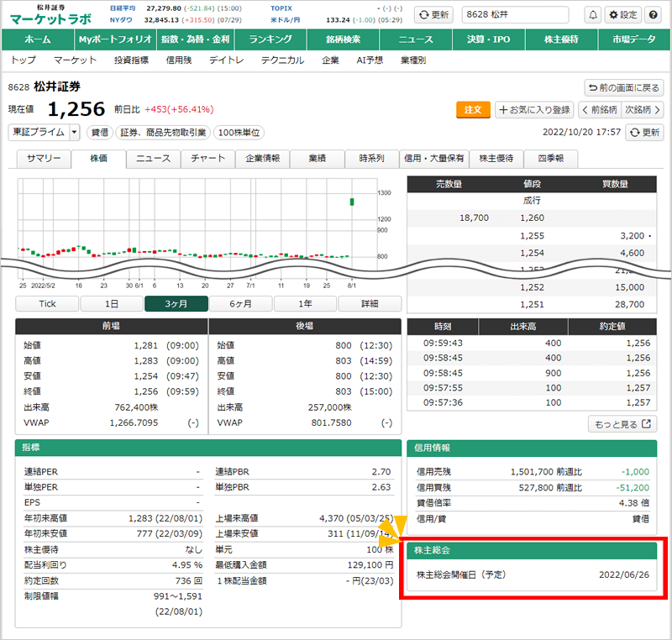Click order book price 1,255
The image size is (672, 640).
532,236
